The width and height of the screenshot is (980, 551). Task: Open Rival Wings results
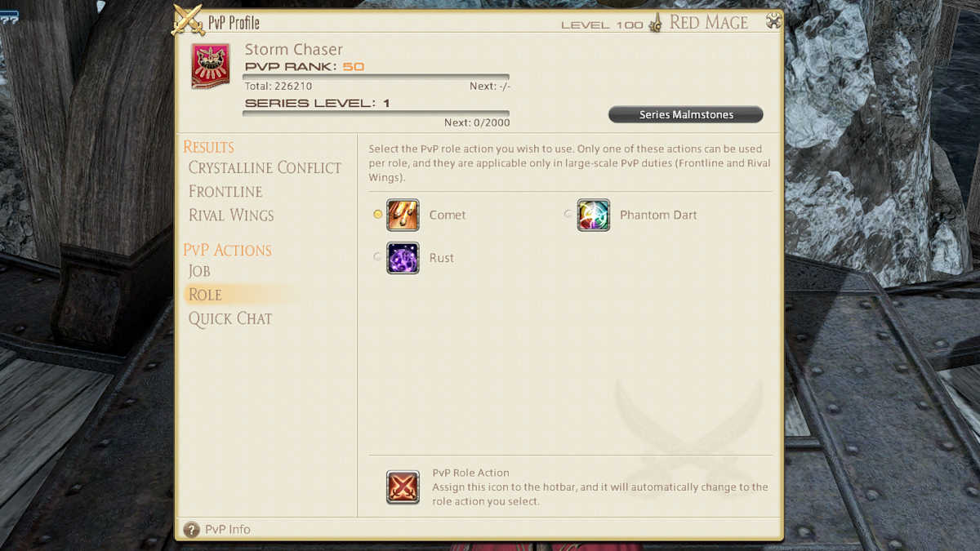(x=231, y=215)
